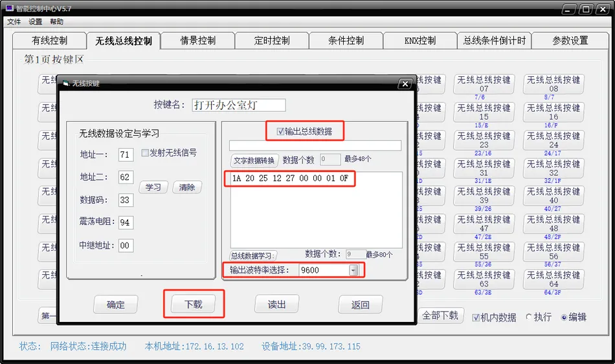Viewport: 615px width, 364px height.
Task: Click the 无线按键 dialog title icon
Action: click(66, 83)
